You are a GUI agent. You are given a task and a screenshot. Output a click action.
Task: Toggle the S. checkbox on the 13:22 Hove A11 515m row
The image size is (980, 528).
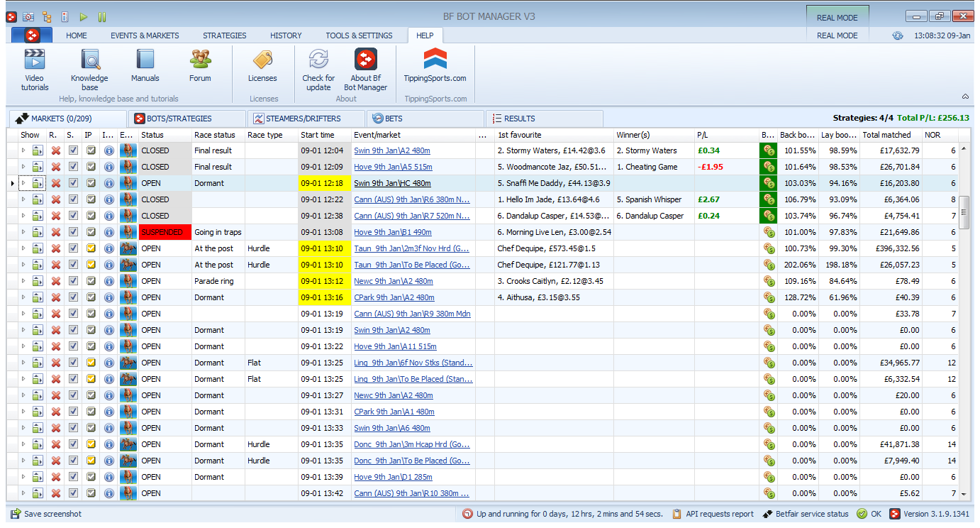tap(73, 346)
